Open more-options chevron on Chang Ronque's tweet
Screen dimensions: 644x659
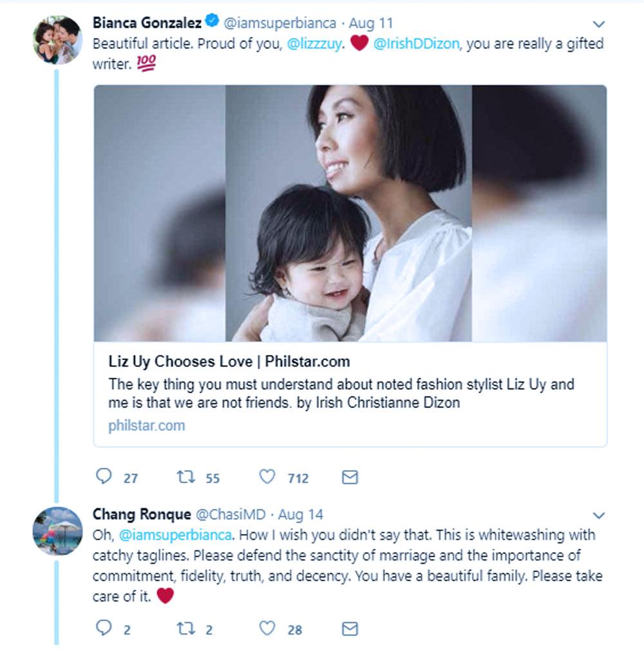(x=599, y=516)
